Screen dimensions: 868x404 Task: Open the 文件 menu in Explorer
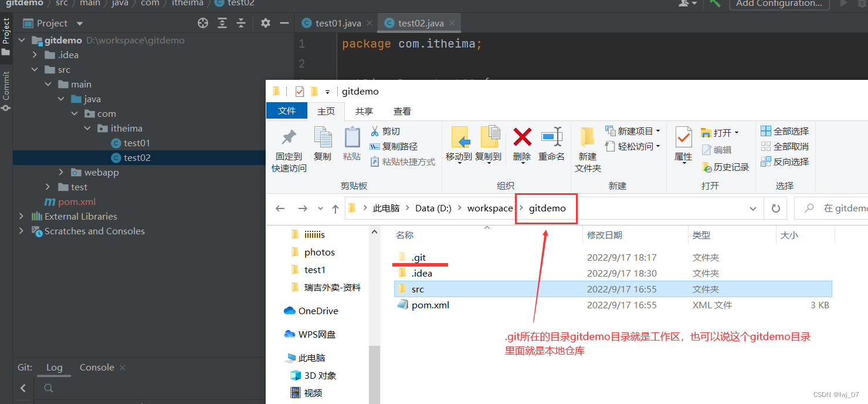287,111
